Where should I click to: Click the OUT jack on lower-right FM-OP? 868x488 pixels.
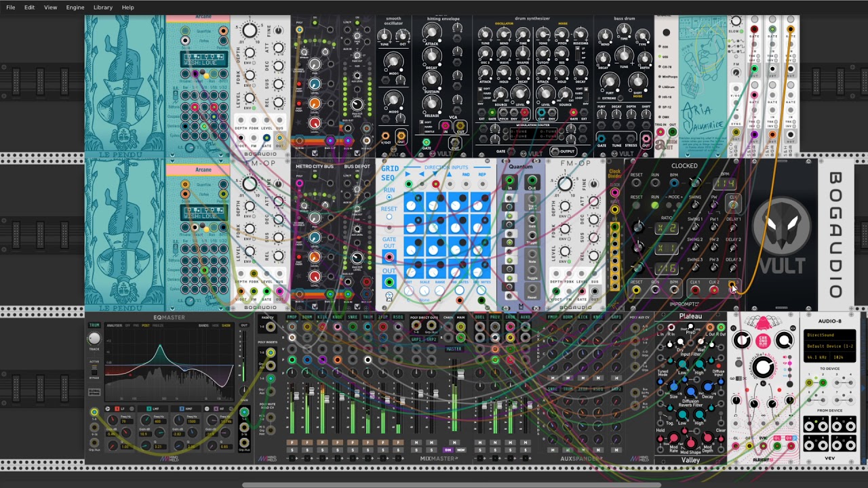(594, 292)
